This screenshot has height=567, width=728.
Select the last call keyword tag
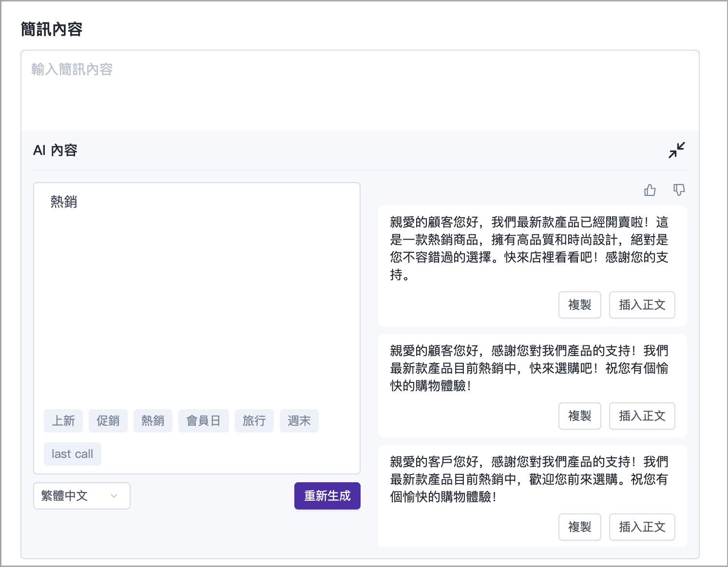click(x=72, y=454)
